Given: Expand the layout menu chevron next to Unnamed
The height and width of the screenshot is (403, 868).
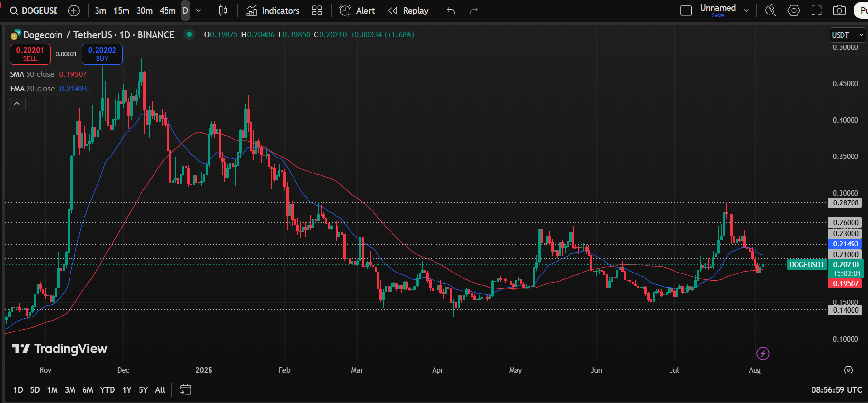Looking at the screenshot, I should [747, 11].
